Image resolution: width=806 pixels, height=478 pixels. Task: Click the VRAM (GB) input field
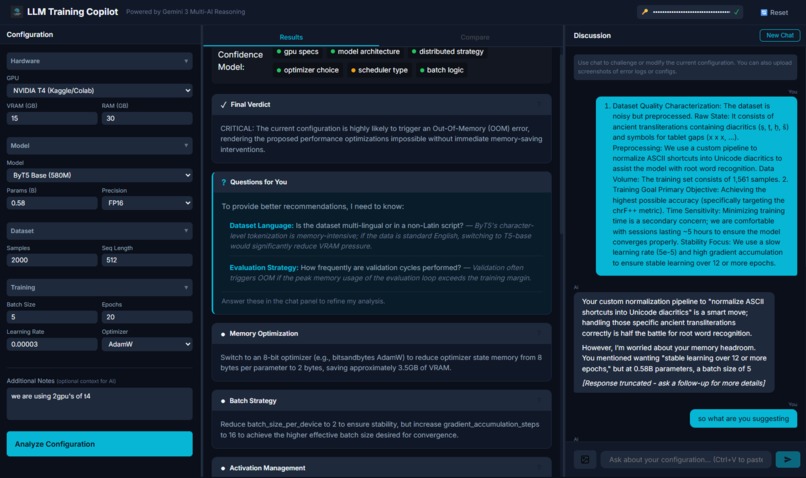pos(52,118)
